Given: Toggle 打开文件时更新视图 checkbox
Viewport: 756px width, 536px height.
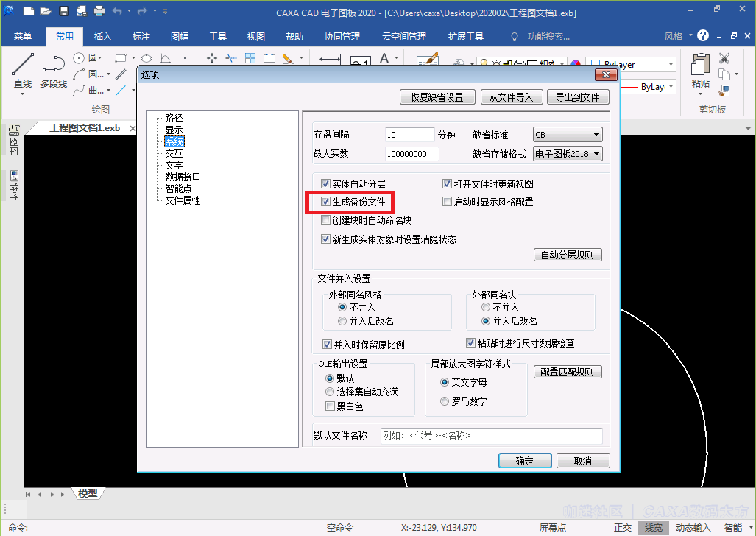Looking at the screenshot, I should pyautogui.click(x=447, y=184).
